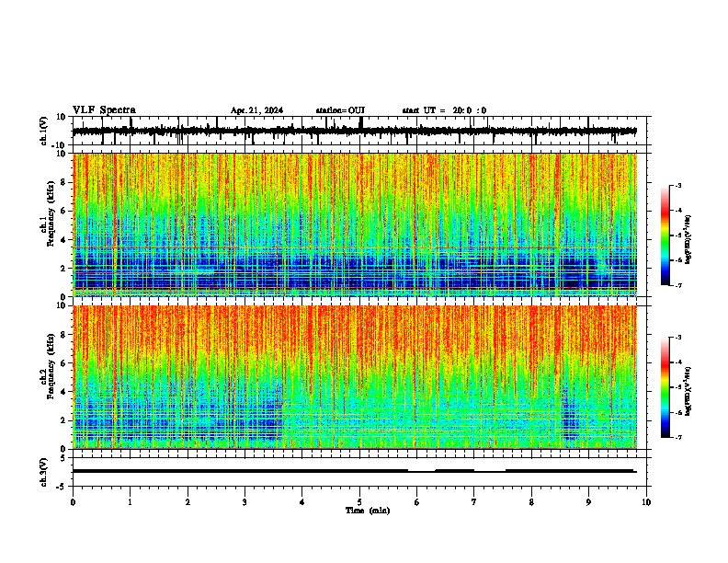Click the "Time (min)" axis label
Viewport: 728px width, 563px height.
[368, 511]
